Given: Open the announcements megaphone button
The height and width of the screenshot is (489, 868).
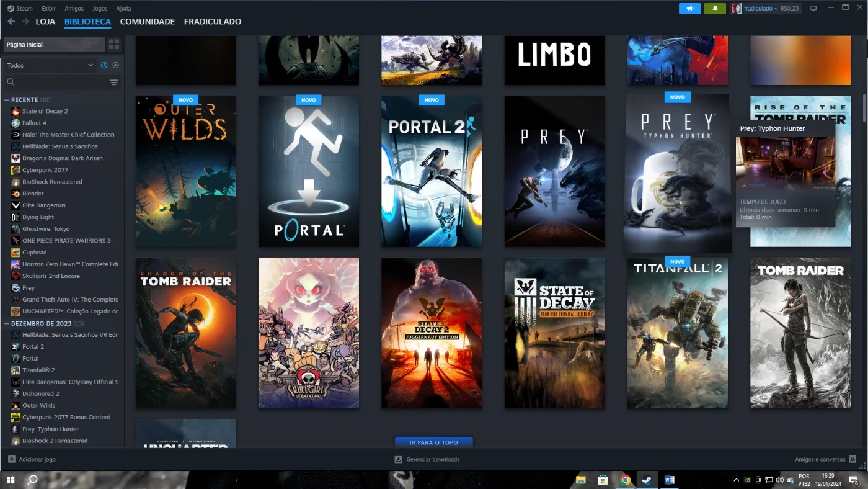Looking at the screenshot, I should click(x=689, y=9).
